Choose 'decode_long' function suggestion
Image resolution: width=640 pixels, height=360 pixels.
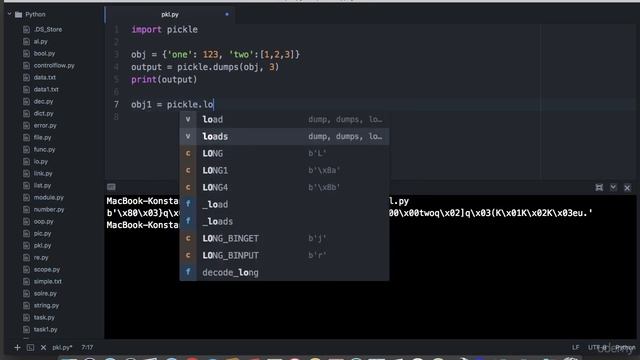284,272
